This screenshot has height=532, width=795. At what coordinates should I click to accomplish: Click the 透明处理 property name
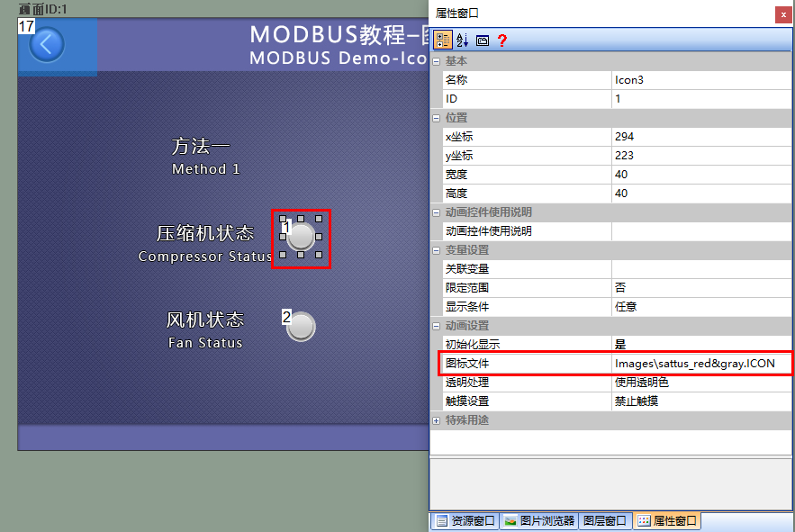pos(467,383)
